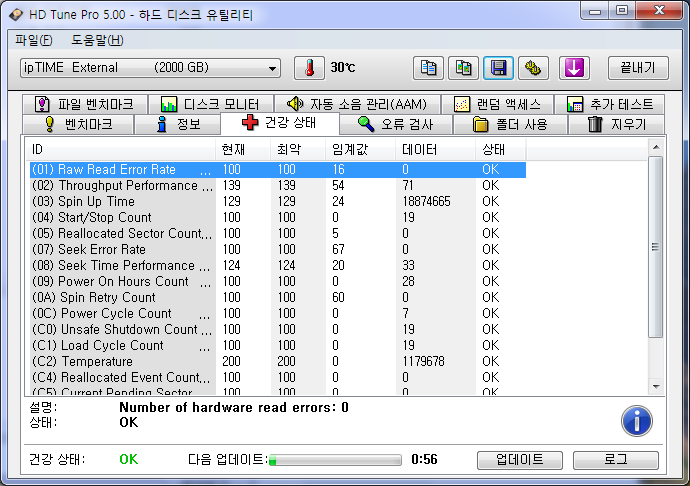Select the (C1) Load Cycle Count row
This screenshot has width=690, height=486.
coord(278,346)
